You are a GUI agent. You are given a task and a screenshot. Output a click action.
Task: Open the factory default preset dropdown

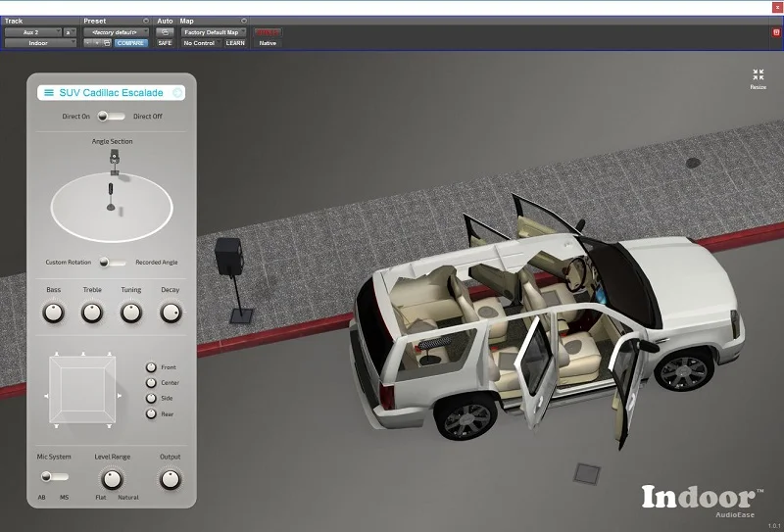pos(116,32)
